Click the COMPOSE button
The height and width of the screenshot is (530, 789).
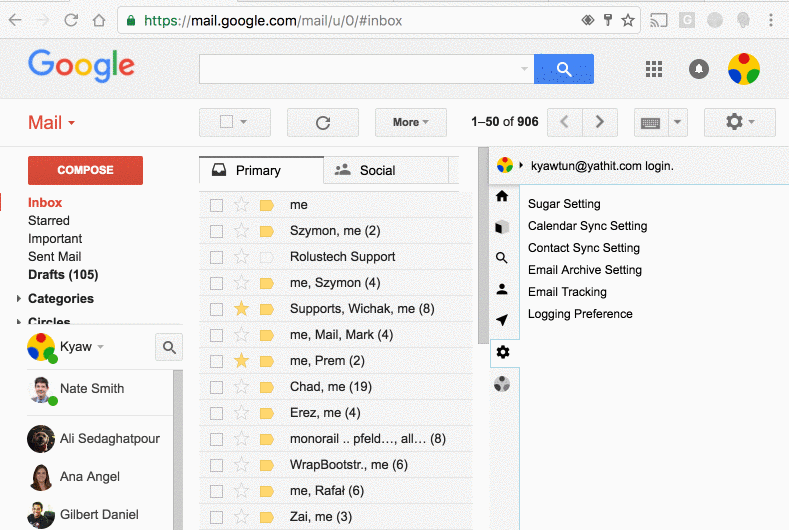[86, 170]
